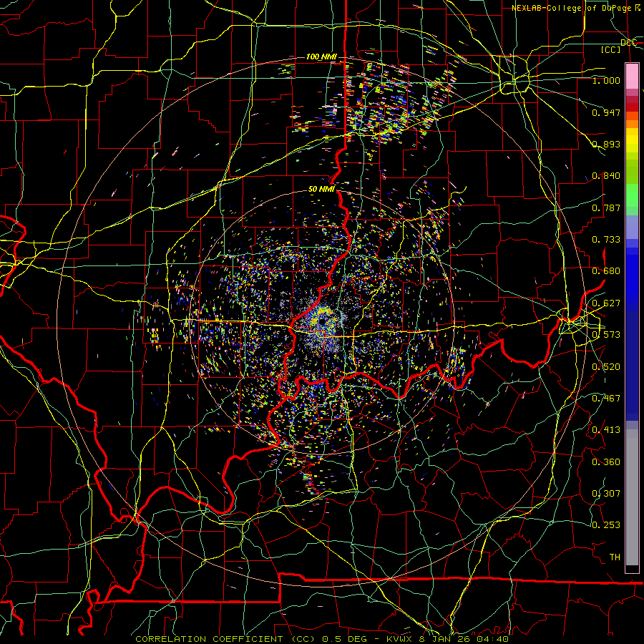Screen dimensions: 644x644
Task: Select the 0.733 value on the color scale
Action: (x=606, y=240)
